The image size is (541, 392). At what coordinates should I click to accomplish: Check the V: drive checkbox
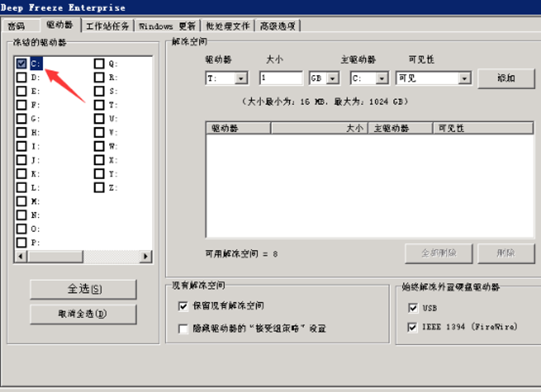(x=99, y=133)
